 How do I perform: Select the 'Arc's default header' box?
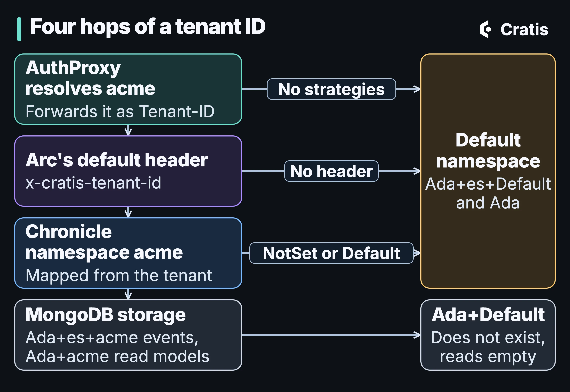tap(128, 171)
